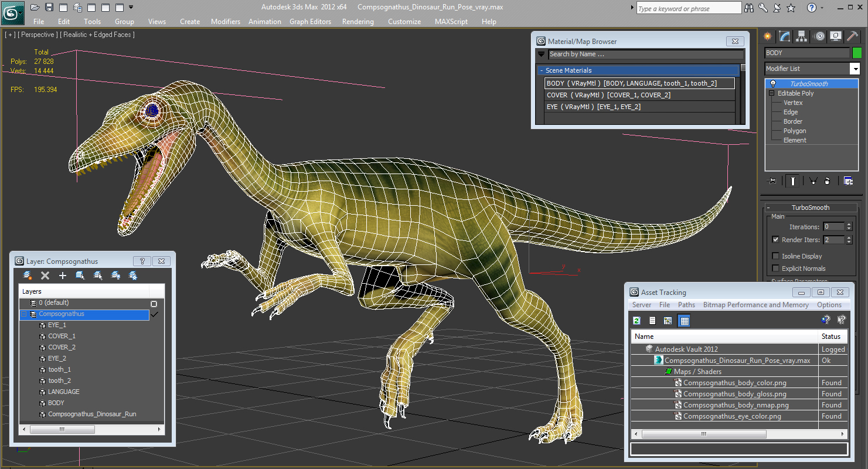Screen dimensions: 868x469
Task: Click Hide/Unhide All Layers icon
Action: tap(115, 276)
